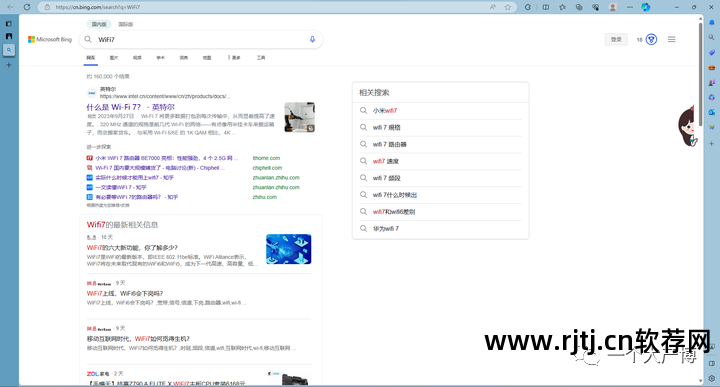Open the sidebar games chess icon

tap(711, 83)
